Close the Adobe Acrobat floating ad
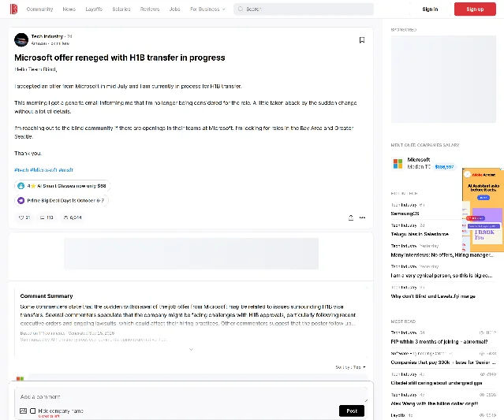The image size is (504, 420). click(468, 174)
